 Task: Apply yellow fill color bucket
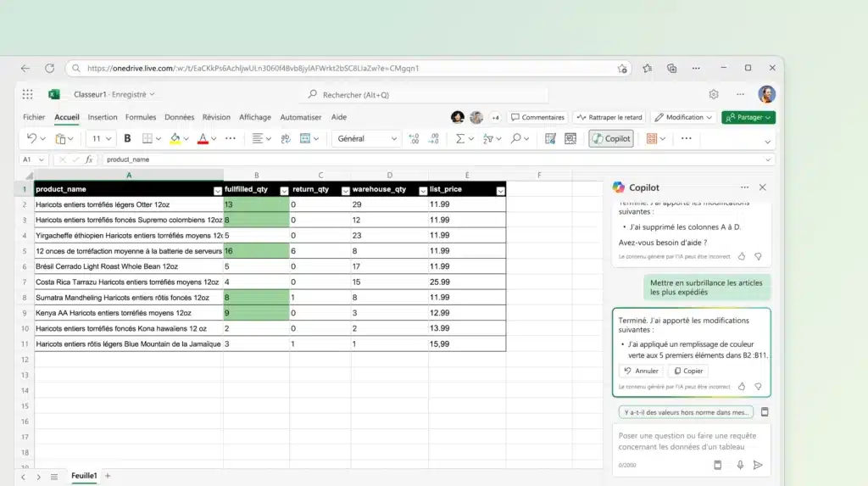click(x=175, y=138)
